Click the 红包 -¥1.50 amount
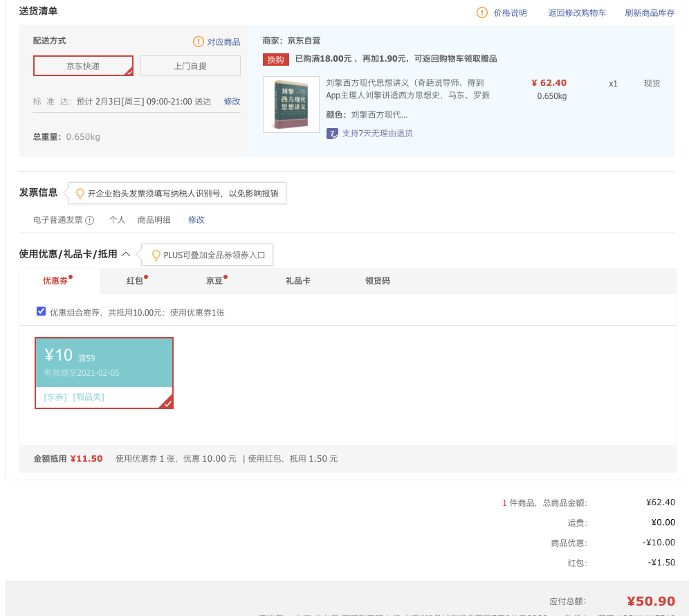Image resolution: width=689 pixels, height=616 pixels. point(661,562)
